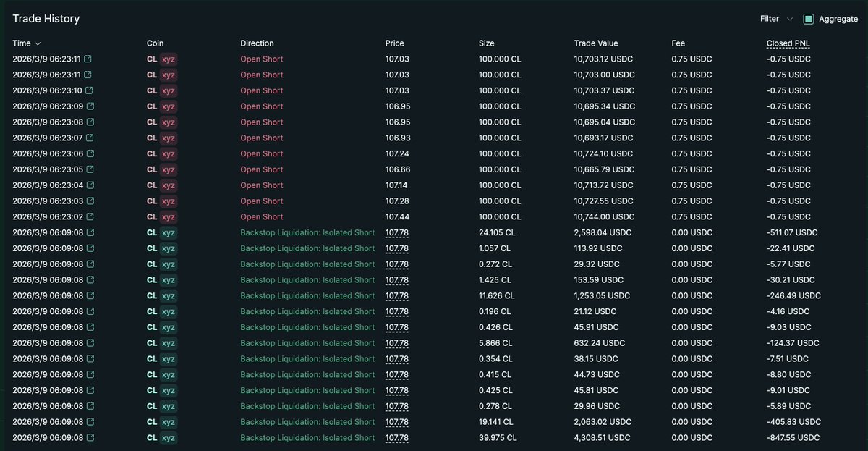Screen dimensions: 868x451
Task: Open link icon on 19.141 CL liquidation row
Action: pyautogui.click(x=90, y=422)
